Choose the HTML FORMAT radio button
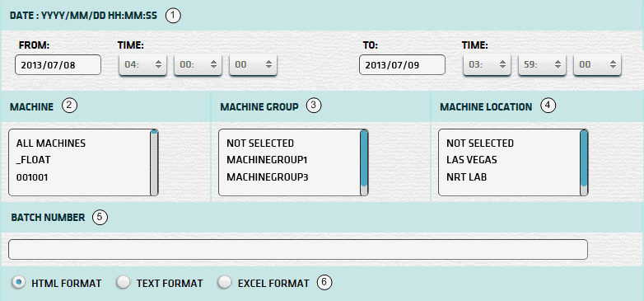Viewport: 644px width, 301px height. [18, 283]
